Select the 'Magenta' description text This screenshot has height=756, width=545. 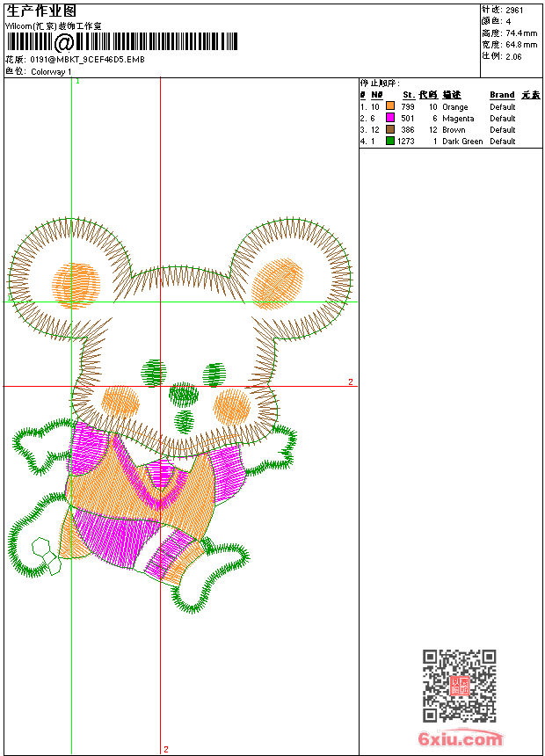pos(458,119)
